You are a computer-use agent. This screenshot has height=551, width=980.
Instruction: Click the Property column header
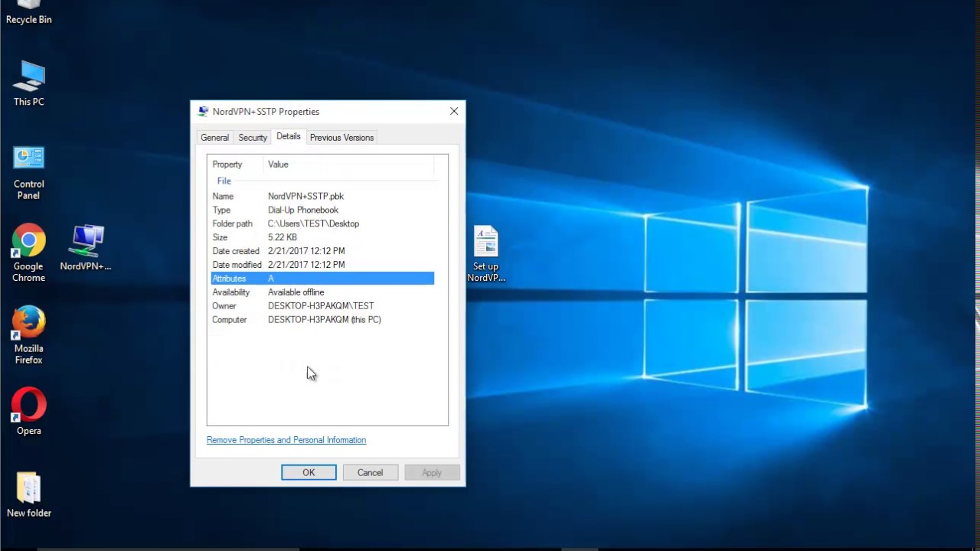tap(236, 165)
